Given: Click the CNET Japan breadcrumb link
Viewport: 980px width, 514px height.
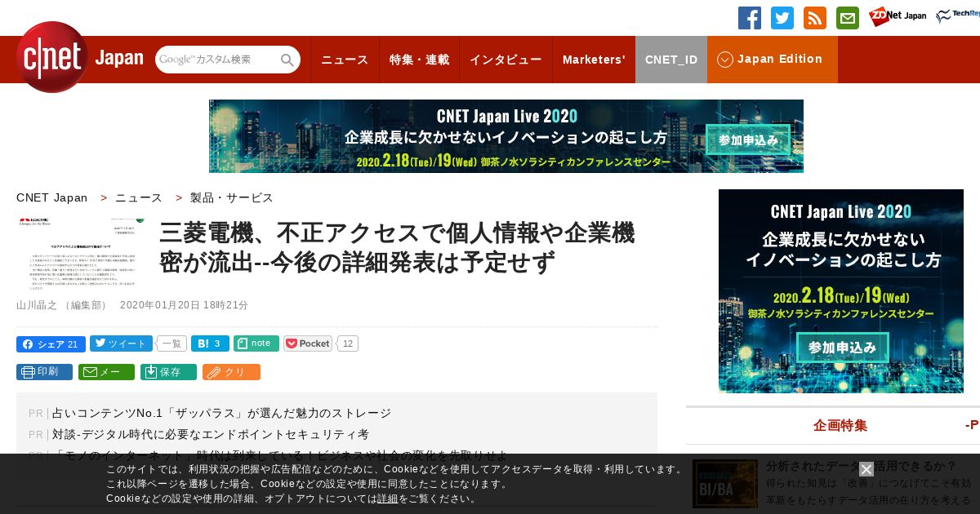Looking at the screenshot, I should [x=51, y=197].
